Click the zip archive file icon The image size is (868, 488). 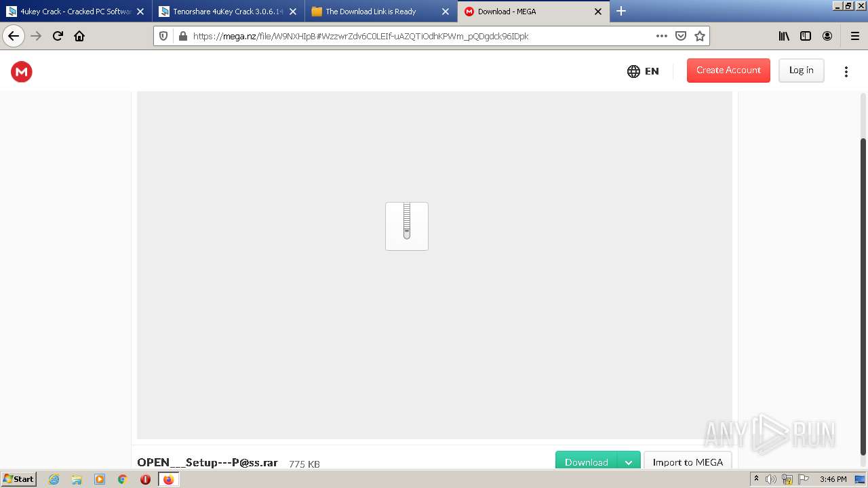[x=407, y=226]
